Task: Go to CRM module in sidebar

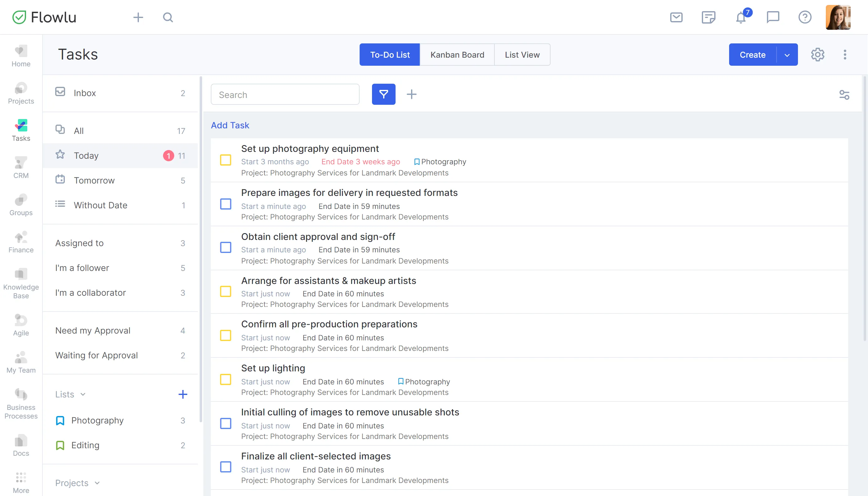Action: point(21,168)
